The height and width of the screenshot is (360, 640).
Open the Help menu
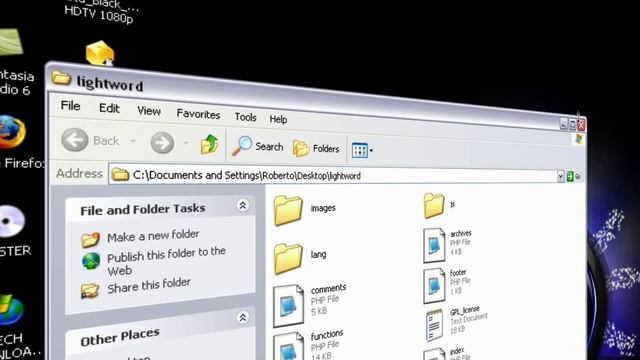click(x=278, y=119)
